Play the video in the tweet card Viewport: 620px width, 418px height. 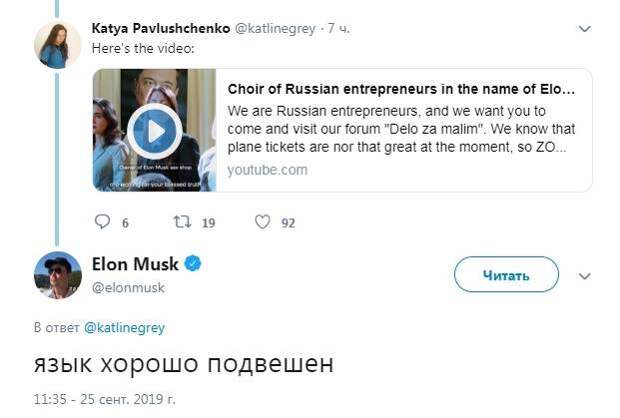tap(154, 130)
